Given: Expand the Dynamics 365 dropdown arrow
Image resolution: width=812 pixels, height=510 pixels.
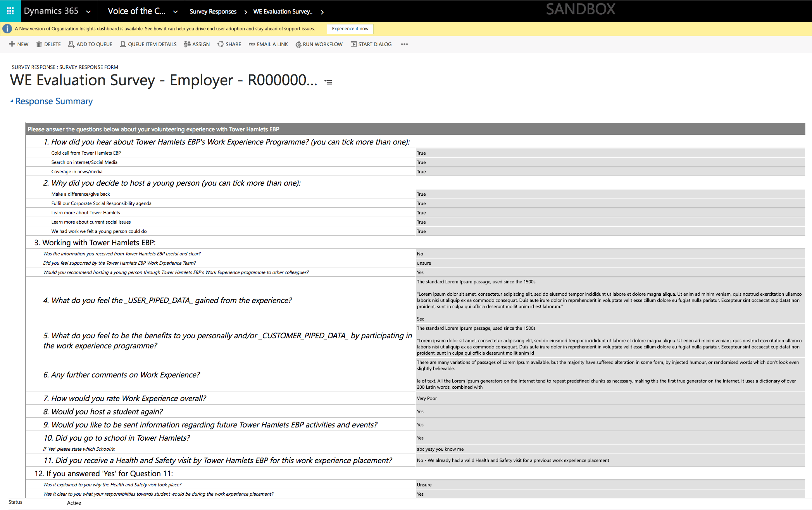Looking at the screenshot, I should [88, 12].
